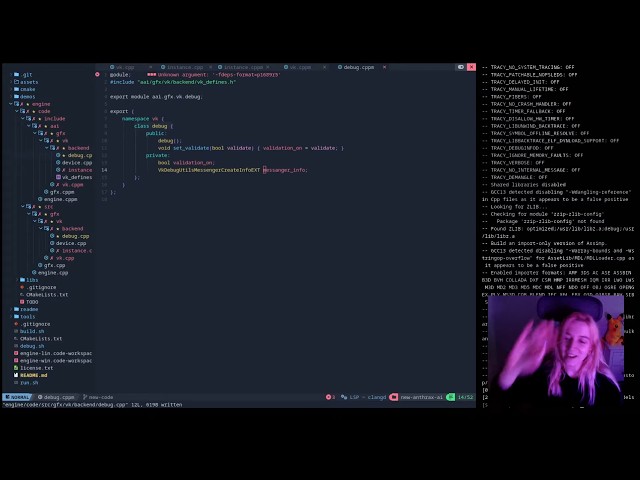This screenshot has width=640, height=480.
Task: Click the error sign on line 1 gutter
Action: [x=97, y=74]
